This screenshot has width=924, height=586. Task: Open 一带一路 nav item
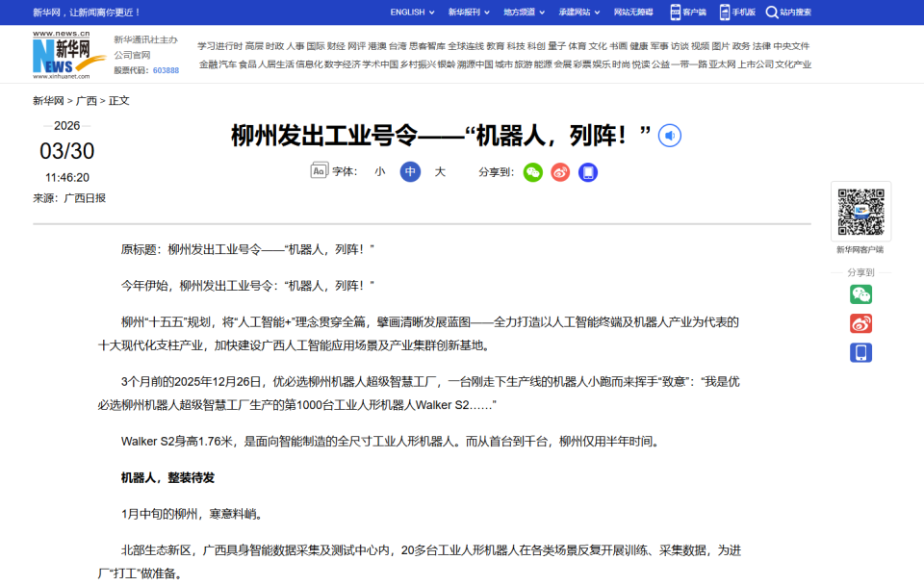coord(688,64)
